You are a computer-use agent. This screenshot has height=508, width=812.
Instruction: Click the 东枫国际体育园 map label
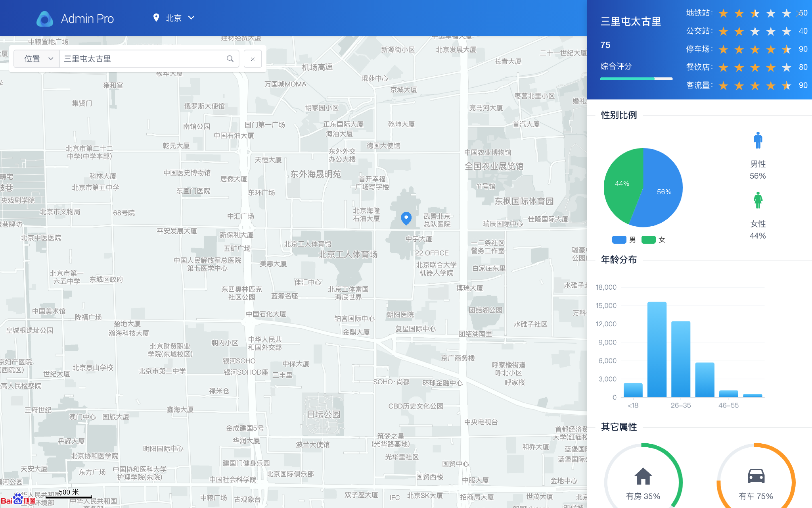pyautogui.click(x=524, y=201)
